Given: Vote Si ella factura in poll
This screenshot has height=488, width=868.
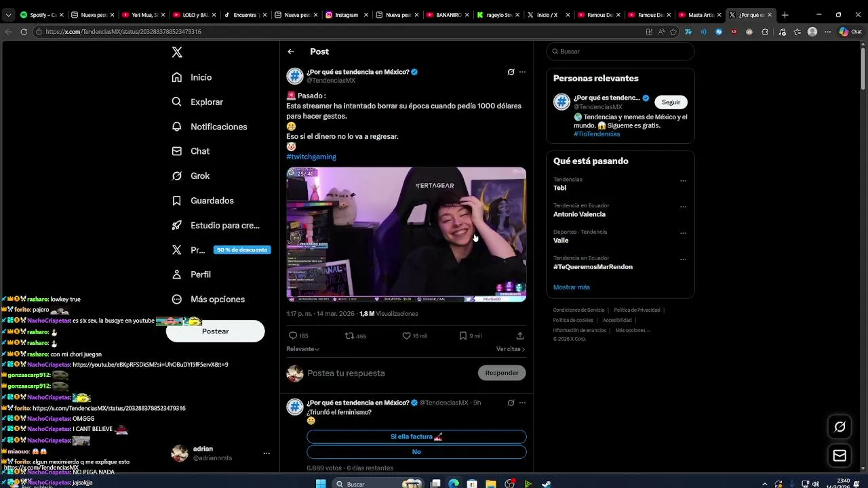Looking at the screenshot, I should tap(416, 436).
